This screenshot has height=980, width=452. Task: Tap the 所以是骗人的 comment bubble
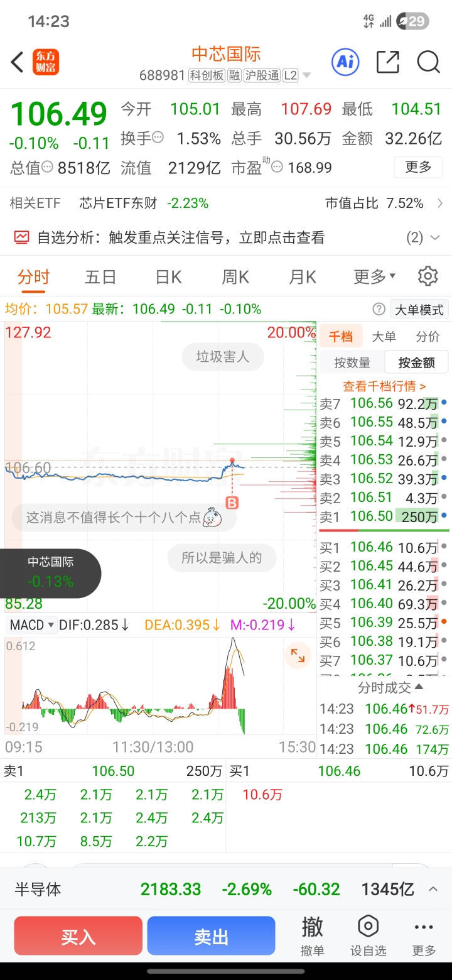(x=222, y=558)
